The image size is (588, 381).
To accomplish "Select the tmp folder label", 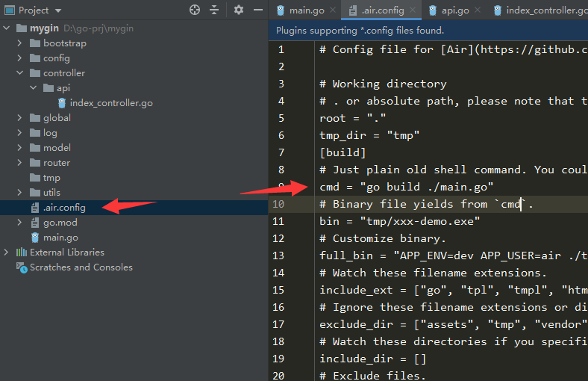I will [51, 178].
